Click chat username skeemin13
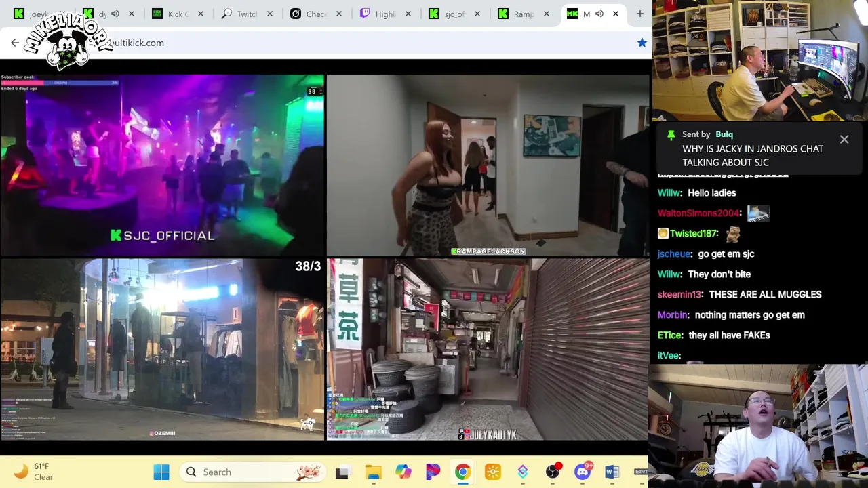Image resolution: width=868 pixels, height=488 pixels. point(679,295)
